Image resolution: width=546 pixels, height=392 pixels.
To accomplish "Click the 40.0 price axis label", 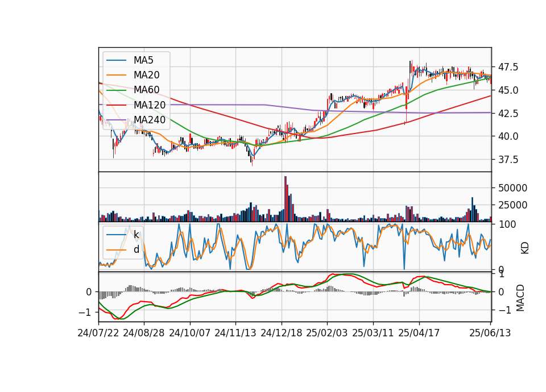I will pos(508,136).
